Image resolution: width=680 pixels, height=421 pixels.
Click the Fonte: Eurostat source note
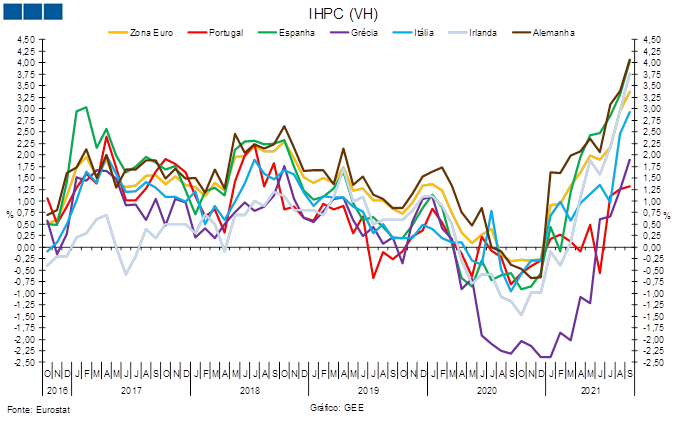click(38, 409)
